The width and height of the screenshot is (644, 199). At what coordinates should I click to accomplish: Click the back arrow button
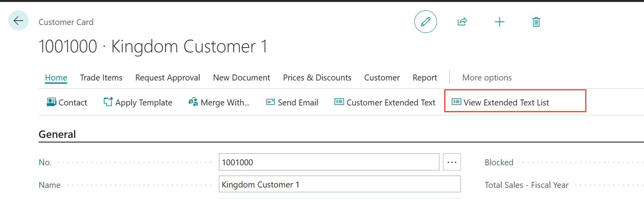(x=18, y=21)
